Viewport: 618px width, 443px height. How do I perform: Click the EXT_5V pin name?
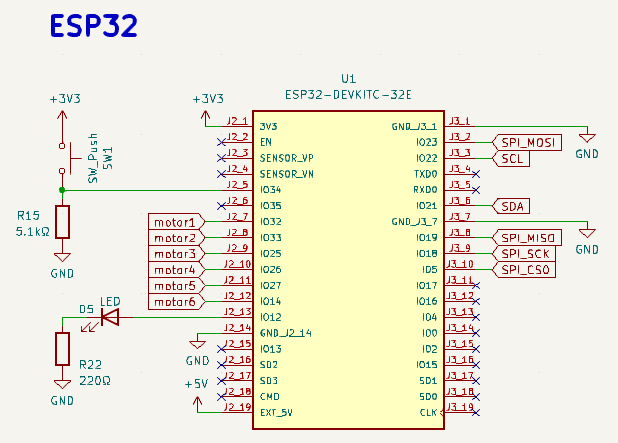276,413
